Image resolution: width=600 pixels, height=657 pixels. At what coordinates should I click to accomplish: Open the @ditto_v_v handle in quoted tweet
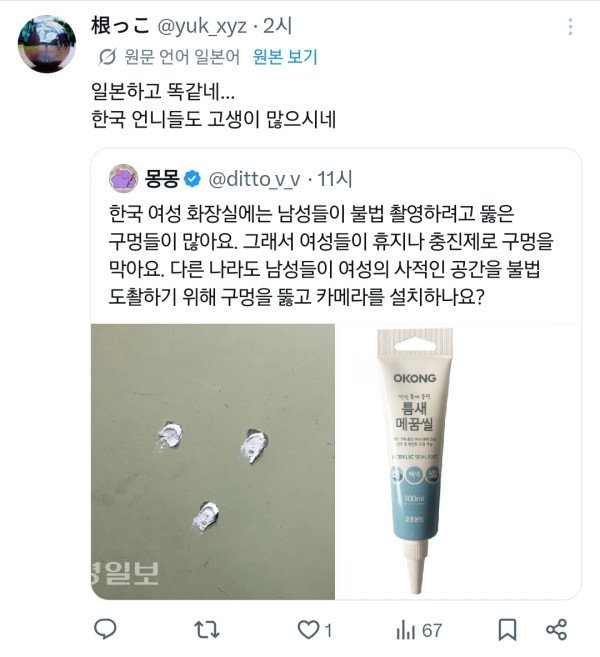tap(254, 179)
